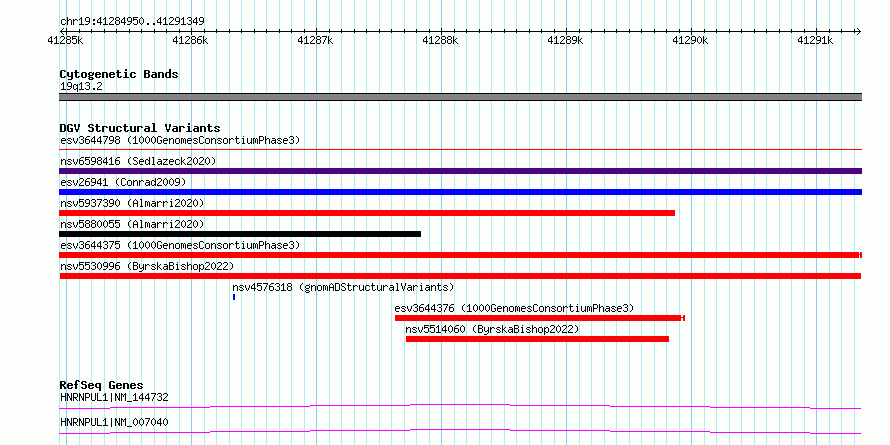Click the right arrowhead of the ruler
890x445 pixels.
[x=859, y=31]
